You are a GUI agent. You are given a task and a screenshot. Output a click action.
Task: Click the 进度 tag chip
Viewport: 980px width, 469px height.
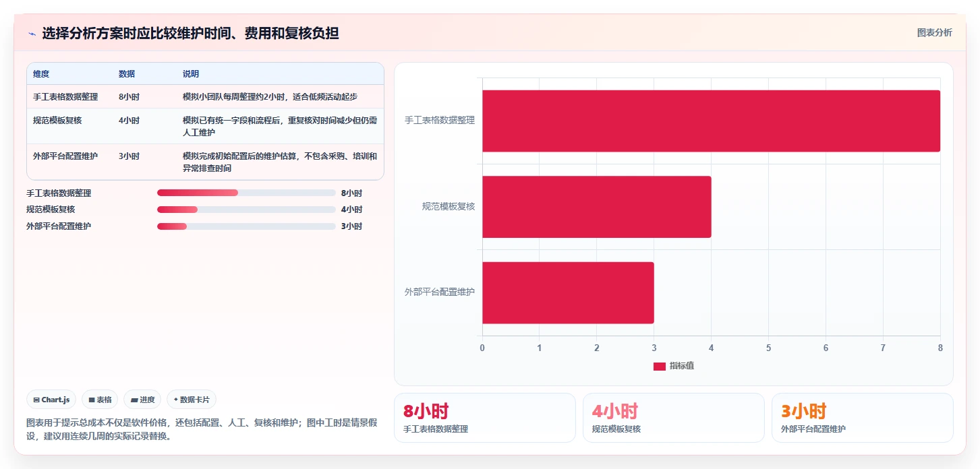(x=142, y=400)
